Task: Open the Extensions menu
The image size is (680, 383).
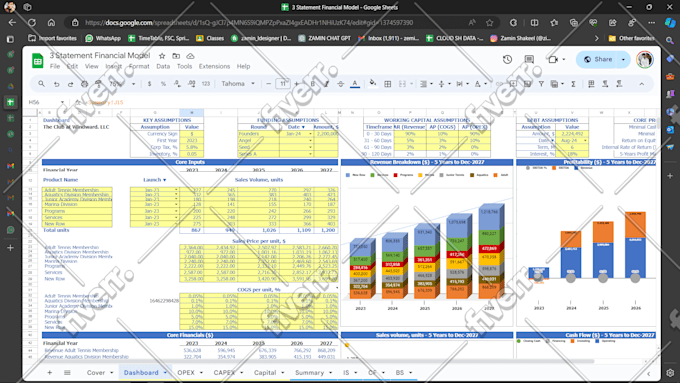Action: point(214,66)
